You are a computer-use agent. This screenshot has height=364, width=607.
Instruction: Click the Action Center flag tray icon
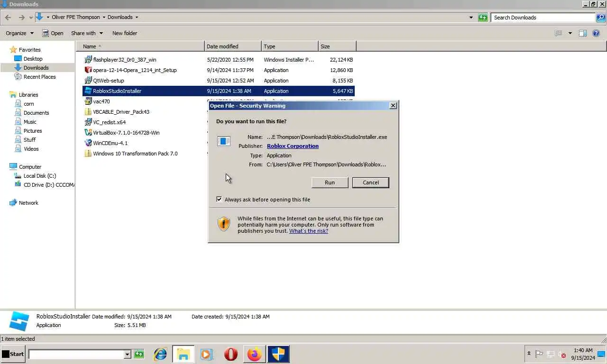click(539, 354)
